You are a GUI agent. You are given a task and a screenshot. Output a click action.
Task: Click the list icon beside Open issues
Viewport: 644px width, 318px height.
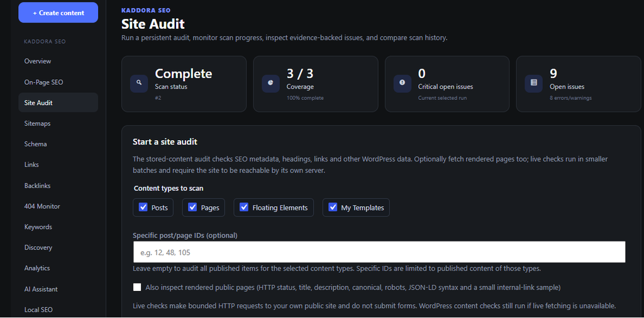pyautogui.click(x=534, y=84)
